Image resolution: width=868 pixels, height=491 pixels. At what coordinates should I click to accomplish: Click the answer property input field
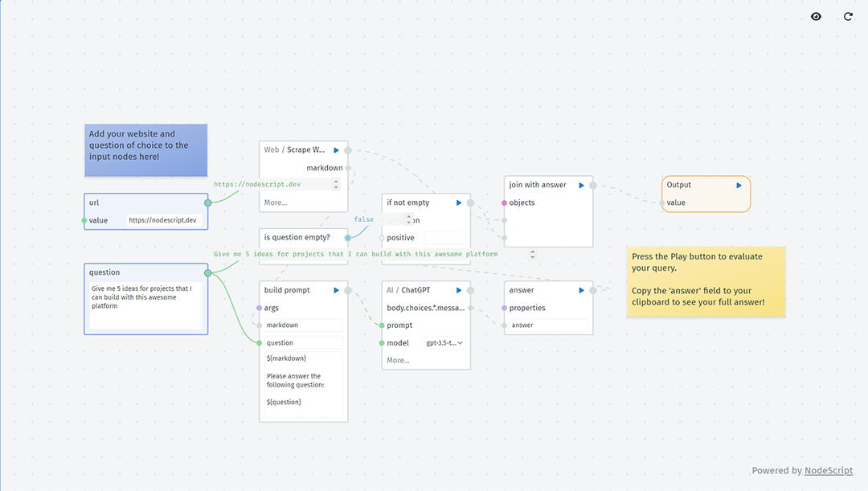pos(548,325)
